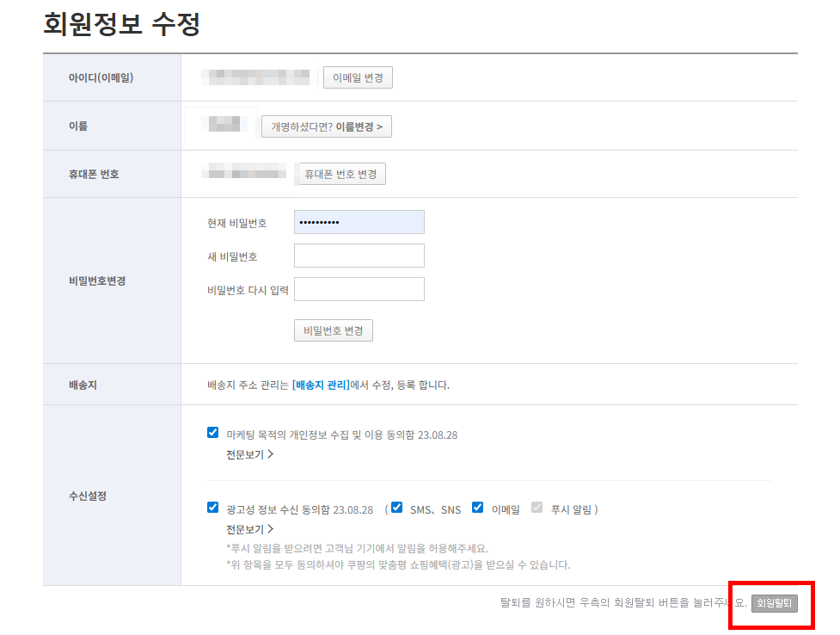Open the 배송지 관리 link
Image resolution: width=840 pixels, height=635 pixels.
point(321,385)
